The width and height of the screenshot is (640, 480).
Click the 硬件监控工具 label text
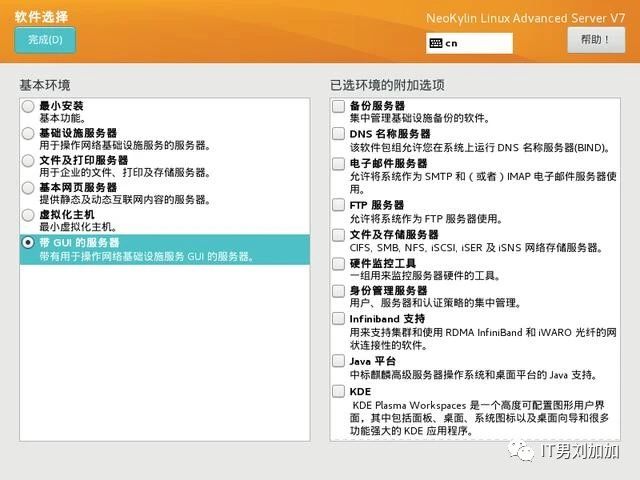(x=382, y=264)
